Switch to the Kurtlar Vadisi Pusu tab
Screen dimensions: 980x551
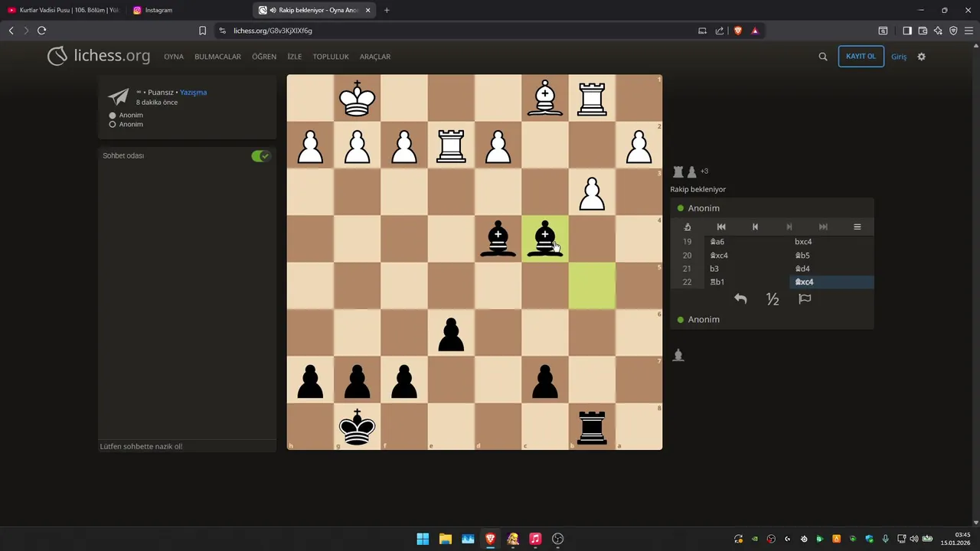[x=64, y=10]
